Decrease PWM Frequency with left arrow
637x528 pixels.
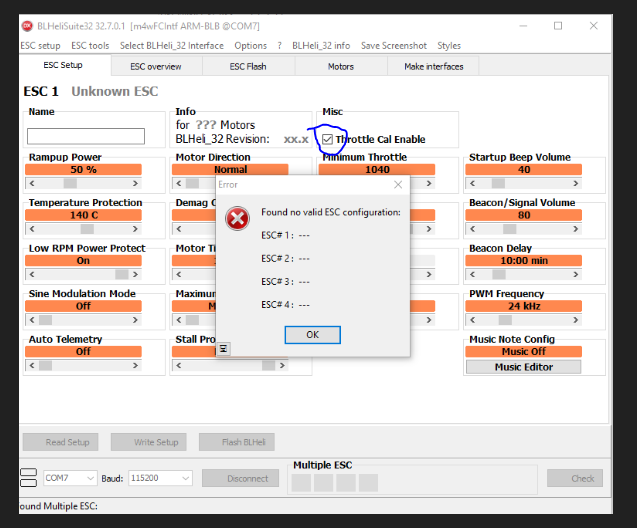pyautogui.click(x=472, y=320)
